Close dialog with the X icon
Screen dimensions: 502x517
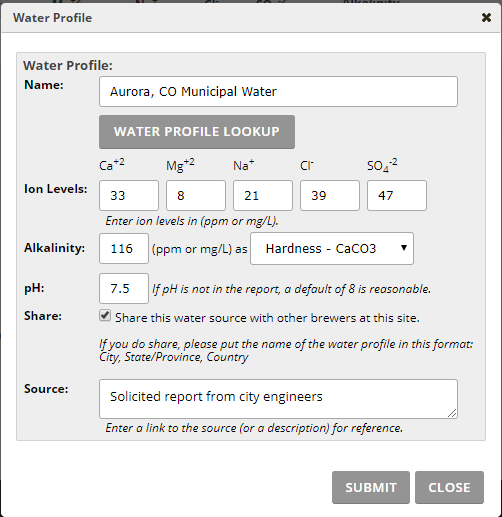486,18
